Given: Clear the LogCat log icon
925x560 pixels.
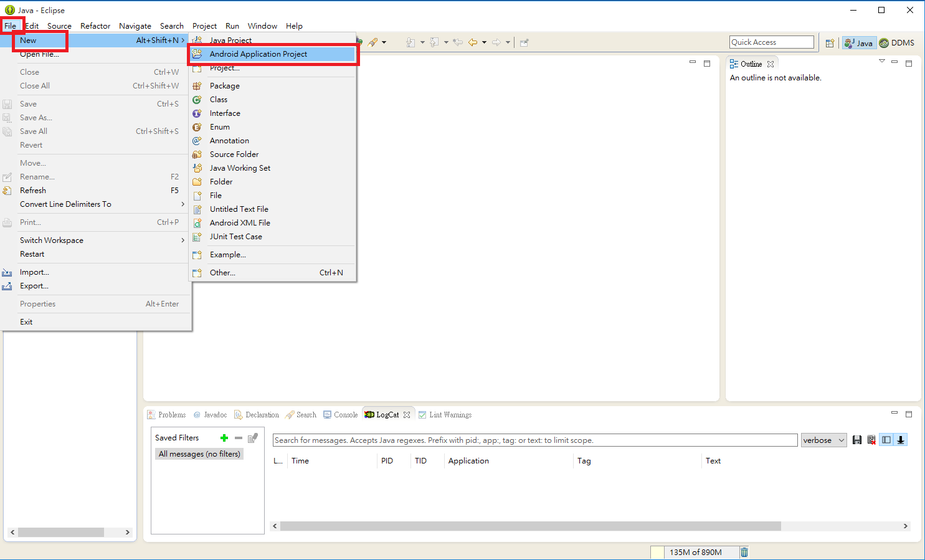Looking at the screenshot, I should 871,440.
